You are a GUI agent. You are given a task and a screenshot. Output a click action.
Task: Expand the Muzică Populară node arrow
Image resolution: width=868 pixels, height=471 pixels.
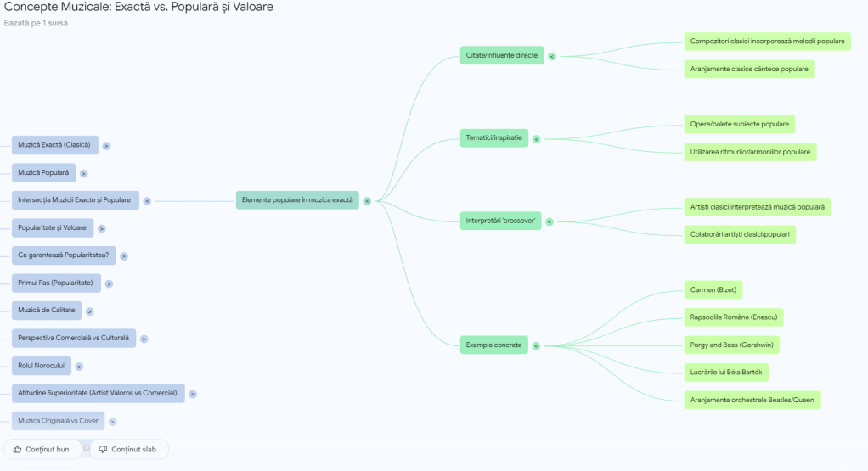pyautogui.click(x=84, y=174)
